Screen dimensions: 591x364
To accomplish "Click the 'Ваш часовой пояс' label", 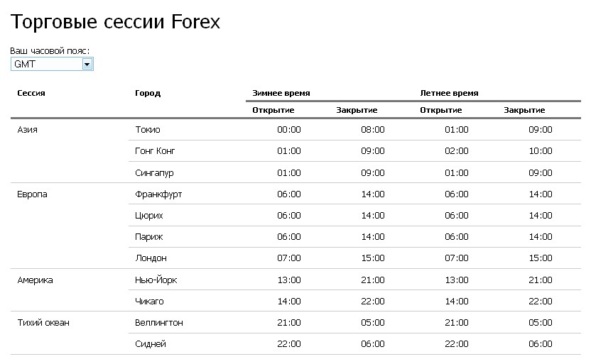I will point(50,51).
